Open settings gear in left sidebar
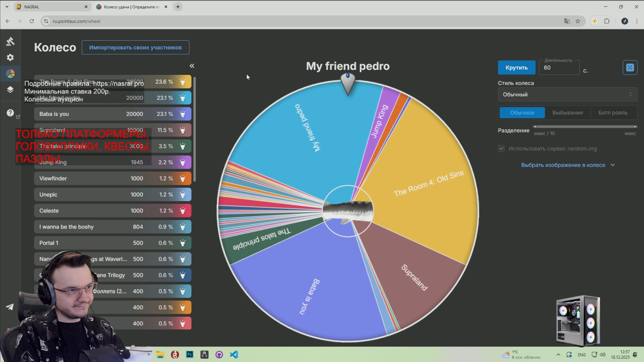Image resolution: width=644 pixels, height=362 pixels. pyautogui.click(x=10, y=57)
